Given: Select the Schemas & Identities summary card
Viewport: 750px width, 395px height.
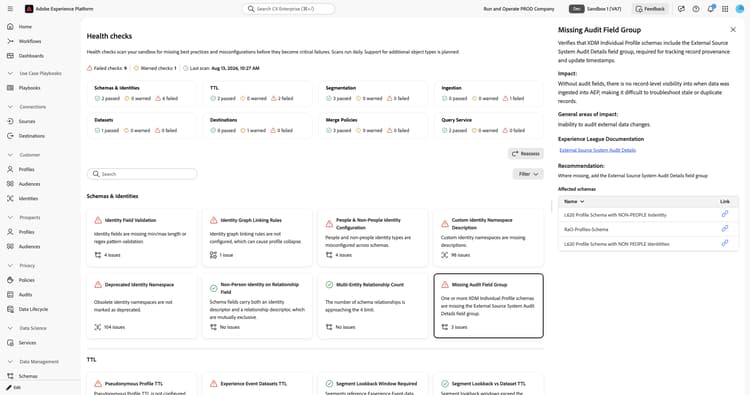Looking at the screenshot, I should pyautogui.click(x=142, y=93).
